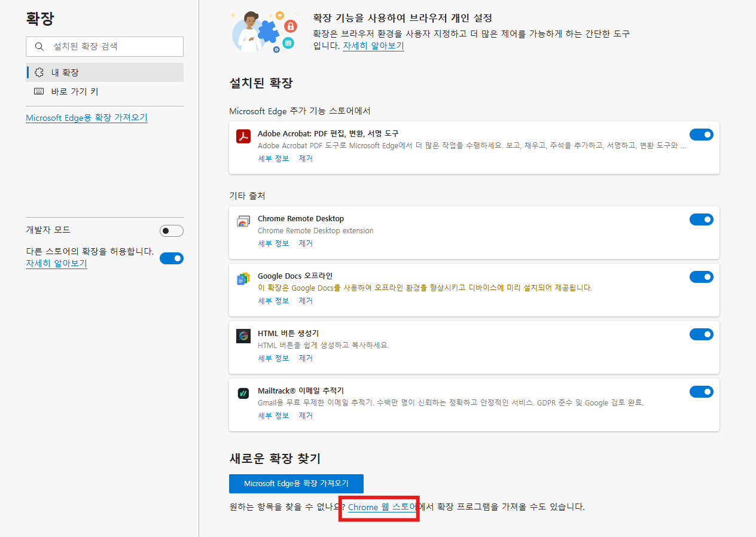Screen dimensions: 756x537
Task: Toggle off Google Docs 오프라인 extension
Action: tap(702, 277)
